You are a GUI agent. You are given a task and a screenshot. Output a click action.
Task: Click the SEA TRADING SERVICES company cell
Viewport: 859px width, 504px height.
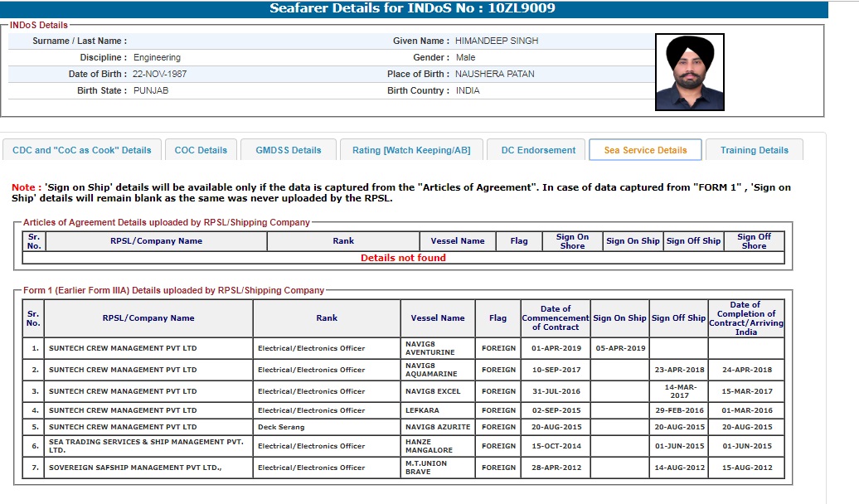[x=147, y=446]
